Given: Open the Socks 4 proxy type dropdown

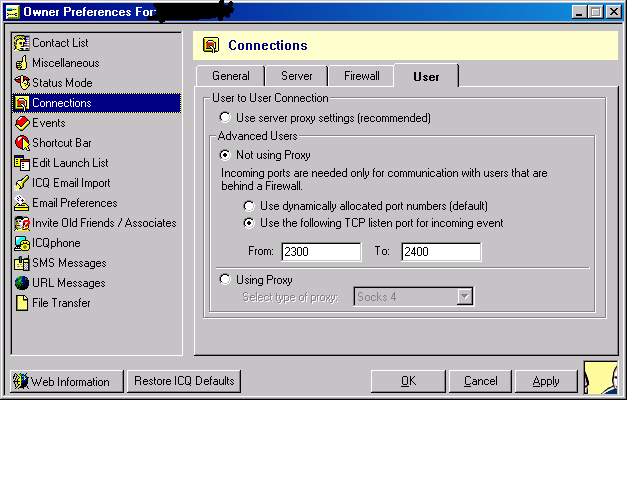Looking at the screenshot, I should click(x=464, y=297).
